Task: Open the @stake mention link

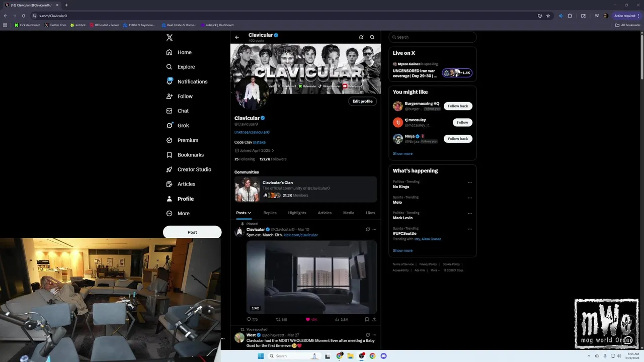Action: coord(259,142)
